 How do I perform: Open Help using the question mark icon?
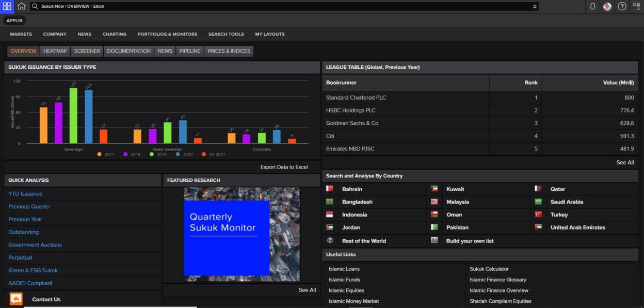[622, 6]
